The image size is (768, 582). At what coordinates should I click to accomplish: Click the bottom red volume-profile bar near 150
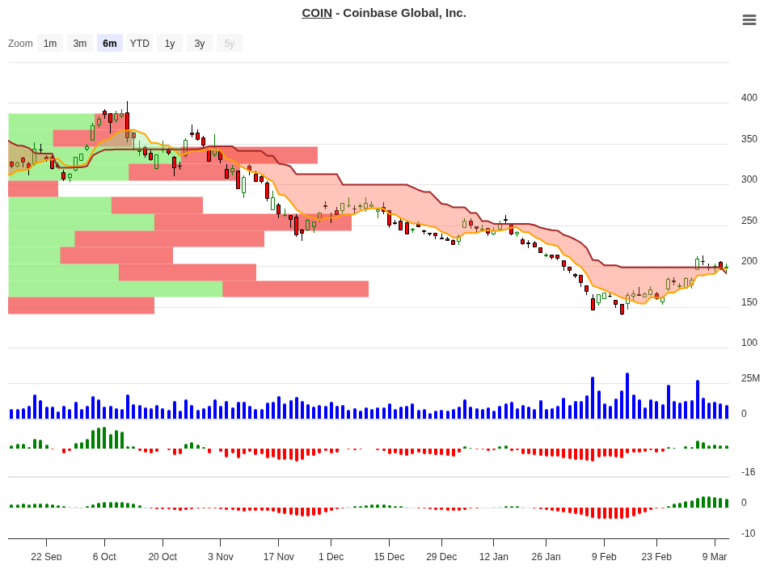[81, 306]
